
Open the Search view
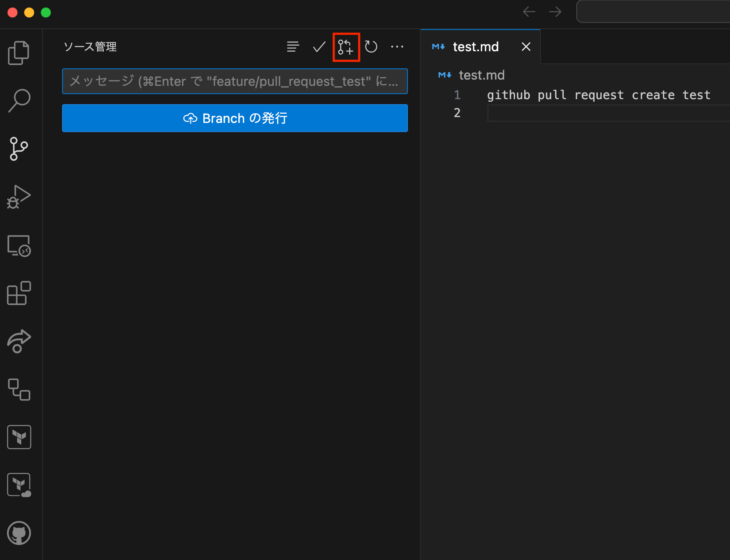(x=19, y=100)
